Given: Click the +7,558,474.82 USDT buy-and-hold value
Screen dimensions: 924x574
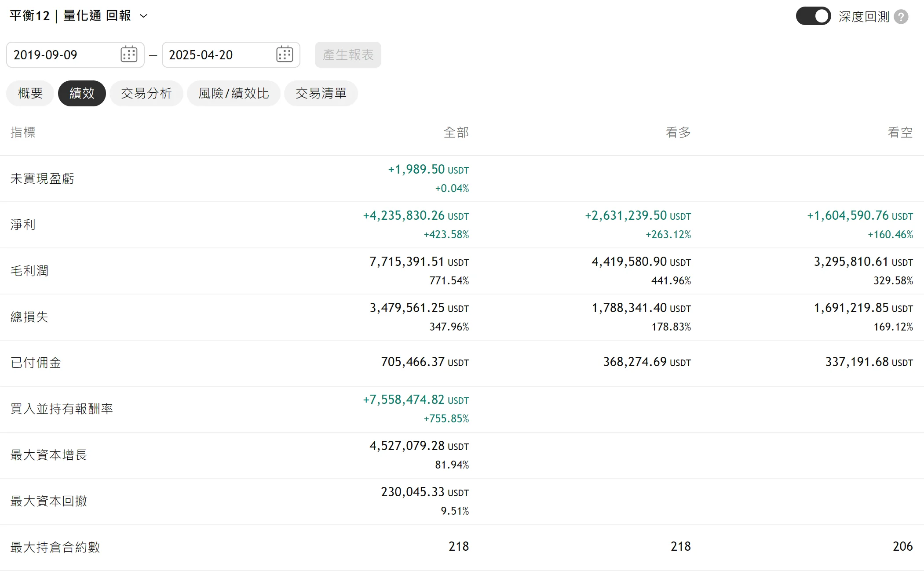Looking at the screenshot, I should point(416,400).
